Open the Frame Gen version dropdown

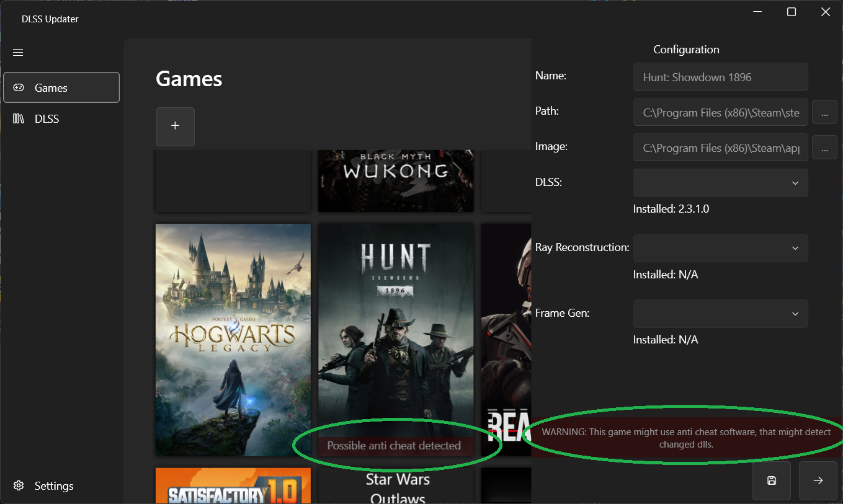click(x=721, y=314)
